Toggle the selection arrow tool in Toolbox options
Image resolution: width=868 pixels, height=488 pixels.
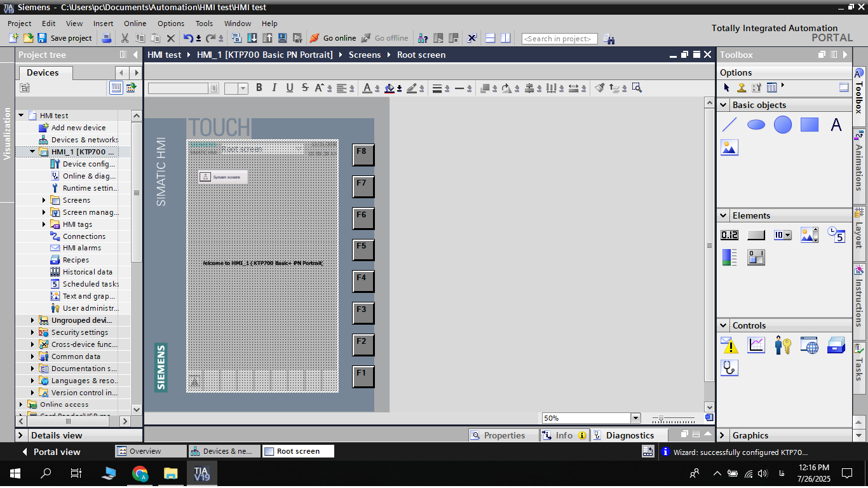727,87
